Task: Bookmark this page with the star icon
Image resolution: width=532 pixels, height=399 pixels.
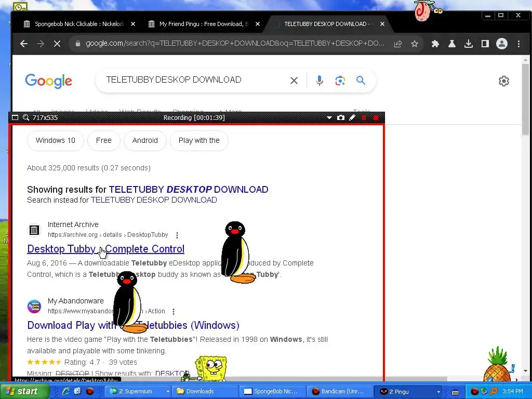Action: click(x=415, y=44)
